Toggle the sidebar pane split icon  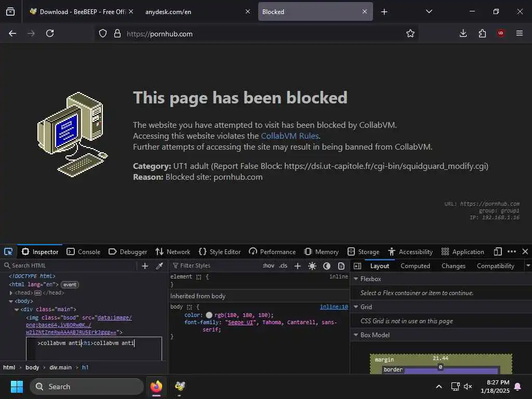(357, 266)
